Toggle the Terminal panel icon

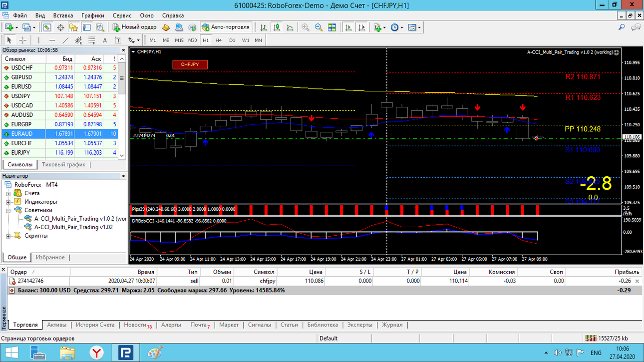point(87,27)
